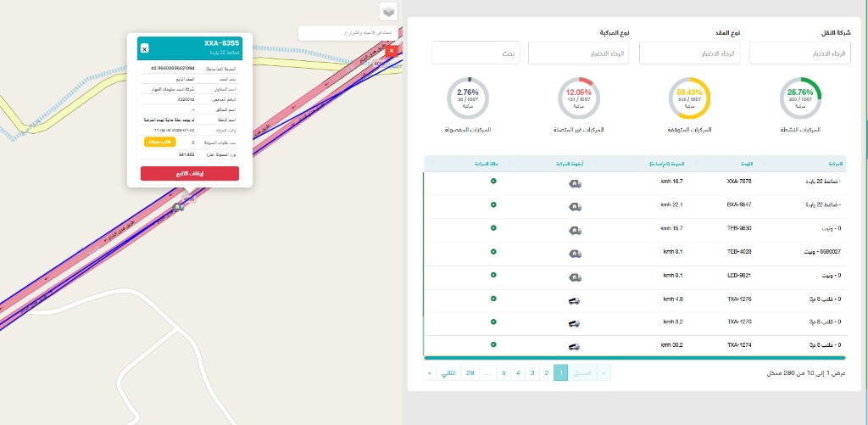
Task: Click the active vehicles 25.76% gauge
Action: [800, 98]
